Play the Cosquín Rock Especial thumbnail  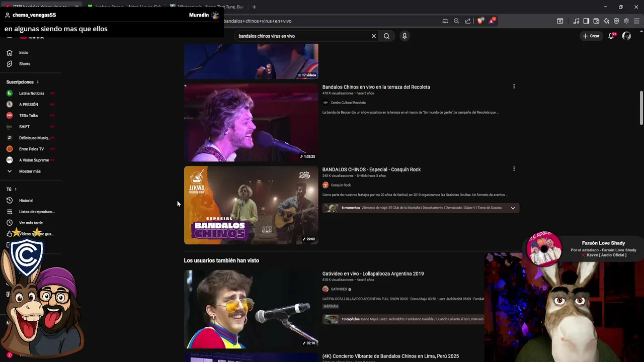[251, 205]
